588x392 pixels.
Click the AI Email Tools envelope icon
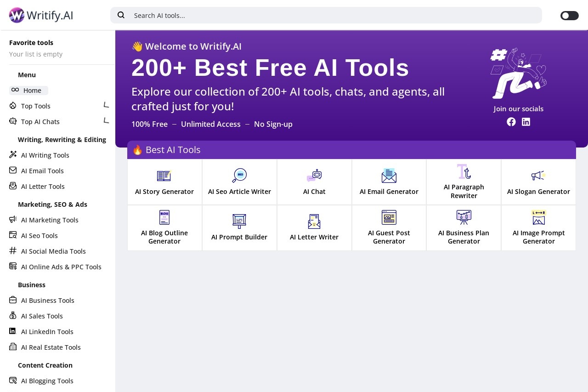pos(13,170)
